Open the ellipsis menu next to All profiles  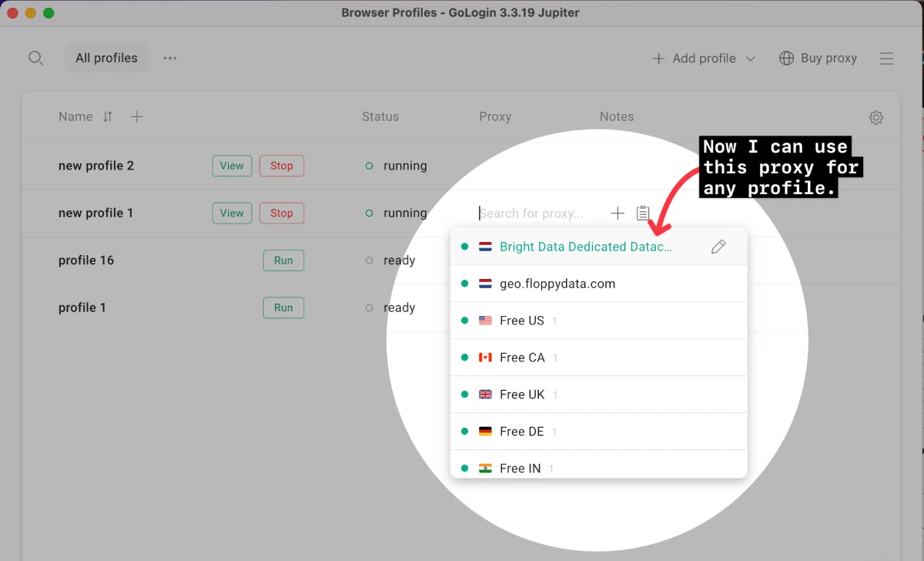click(x=169, y=58)
